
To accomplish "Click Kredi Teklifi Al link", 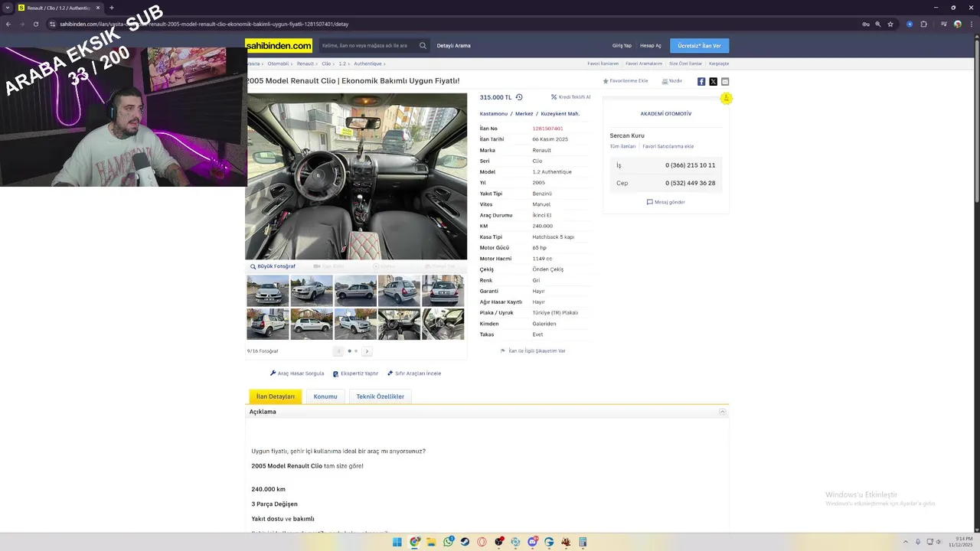I will pos(571,97).
